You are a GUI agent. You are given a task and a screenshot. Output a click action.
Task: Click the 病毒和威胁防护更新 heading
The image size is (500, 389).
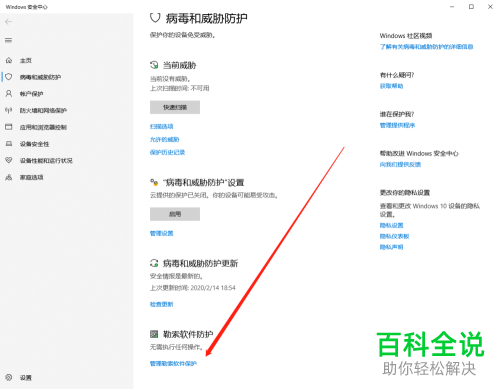(x=200, y=263)
